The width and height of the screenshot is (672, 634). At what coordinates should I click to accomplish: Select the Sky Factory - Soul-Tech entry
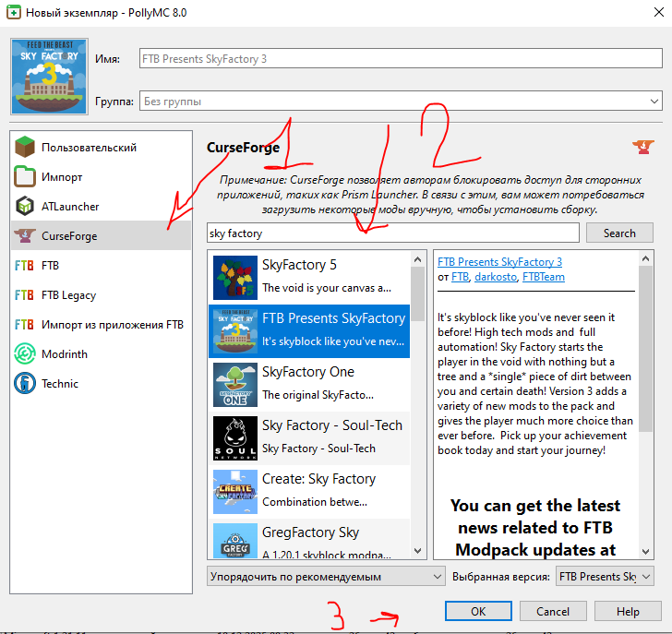[x=309, y=438]
